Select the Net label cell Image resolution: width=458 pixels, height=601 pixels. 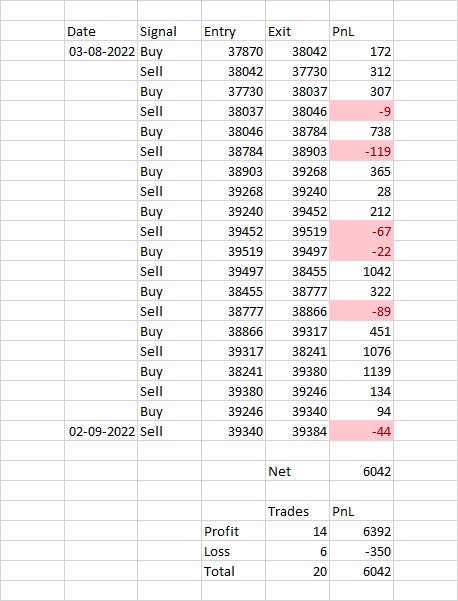(x=297, y=471)
